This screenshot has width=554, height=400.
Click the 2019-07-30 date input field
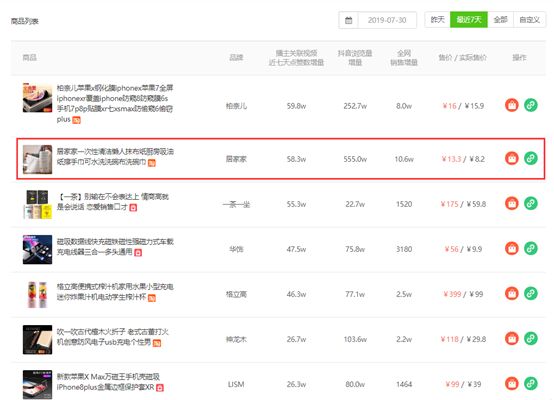(387, 20)
